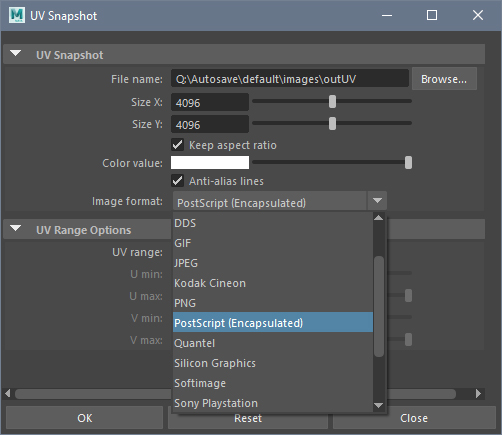Viewport: 502px width, 435px height.
Task: Select Softimage image format
Action: click(x=273, y=383)
